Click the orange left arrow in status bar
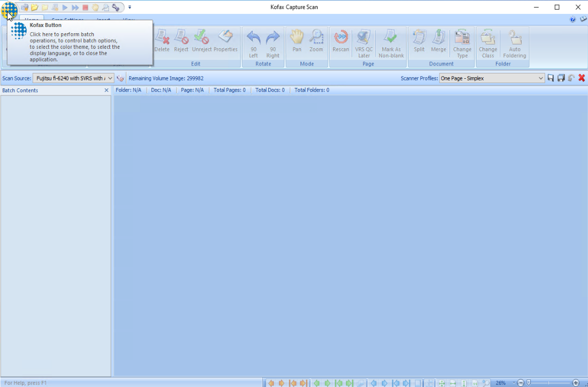 coord(271,383)
